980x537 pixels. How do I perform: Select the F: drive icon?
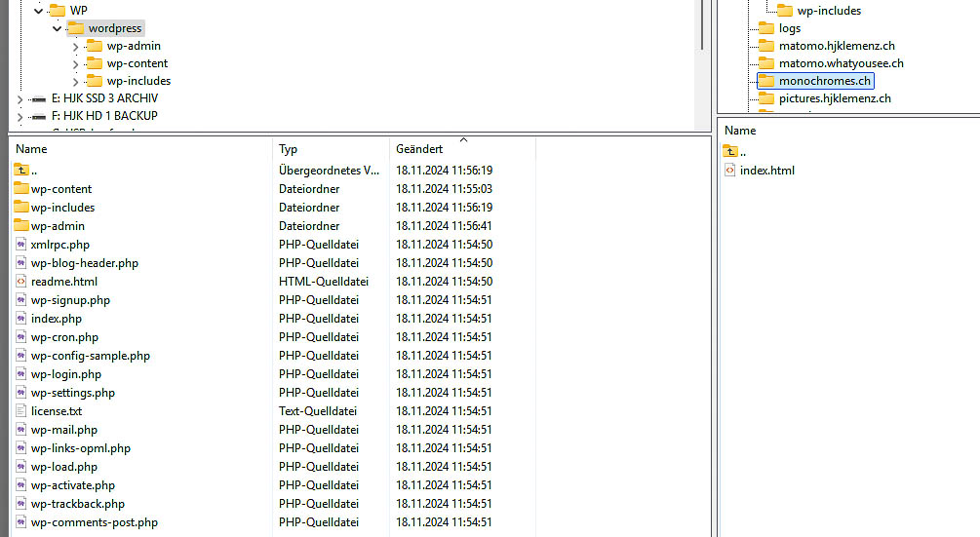[38, 116]
